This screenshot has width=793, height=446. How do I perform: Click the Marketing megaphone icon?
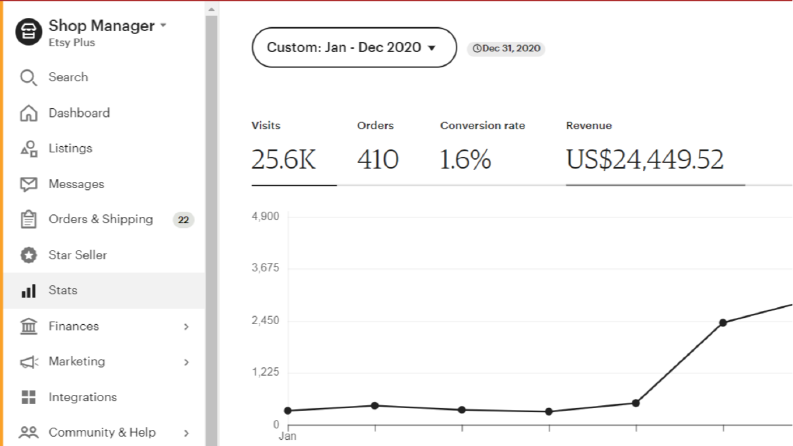(x=28, y=362)
